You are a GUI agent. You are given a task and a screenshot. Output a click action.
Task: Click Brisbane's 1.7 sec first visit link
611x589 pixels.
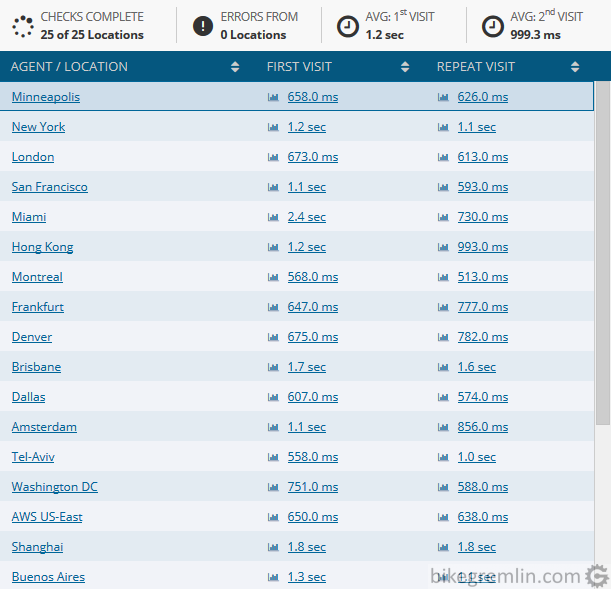307,367
